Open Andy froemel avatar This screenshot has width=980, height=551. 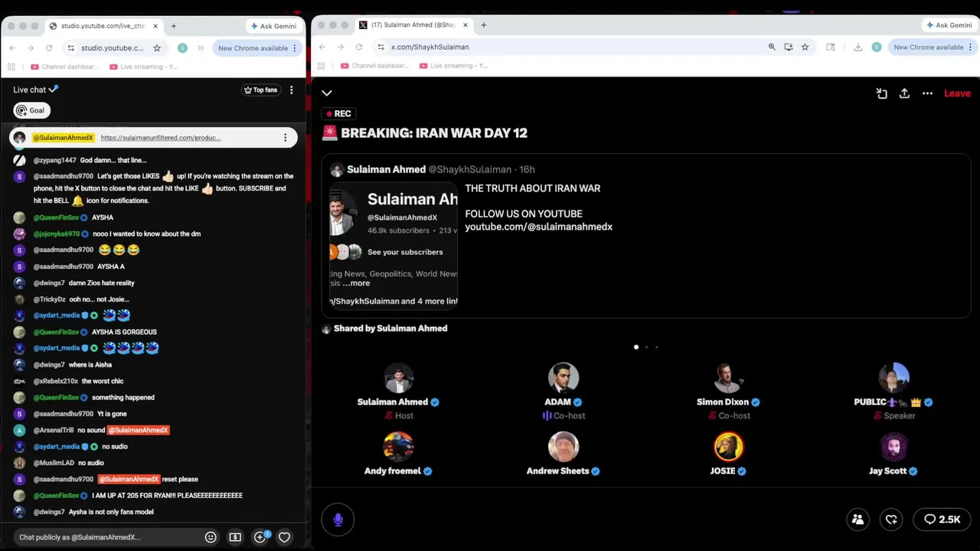(x=398, y=447)
